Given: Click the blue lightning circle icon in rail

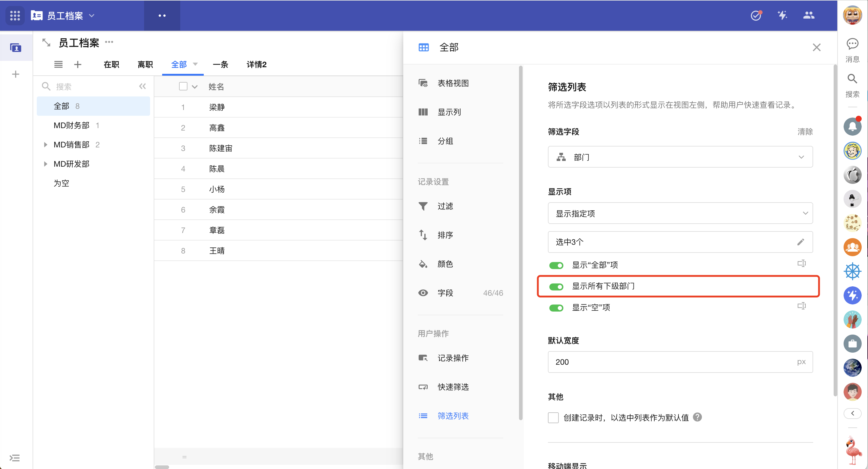Looking at the screenshot, I should tap(852, 295).
